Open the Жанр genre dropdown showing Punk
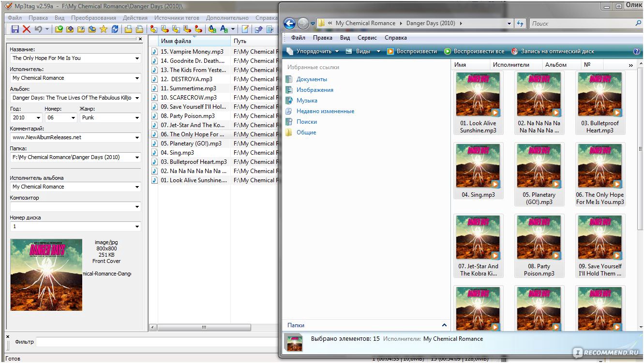This screenshot has width=644, height=363. (137, 118)
